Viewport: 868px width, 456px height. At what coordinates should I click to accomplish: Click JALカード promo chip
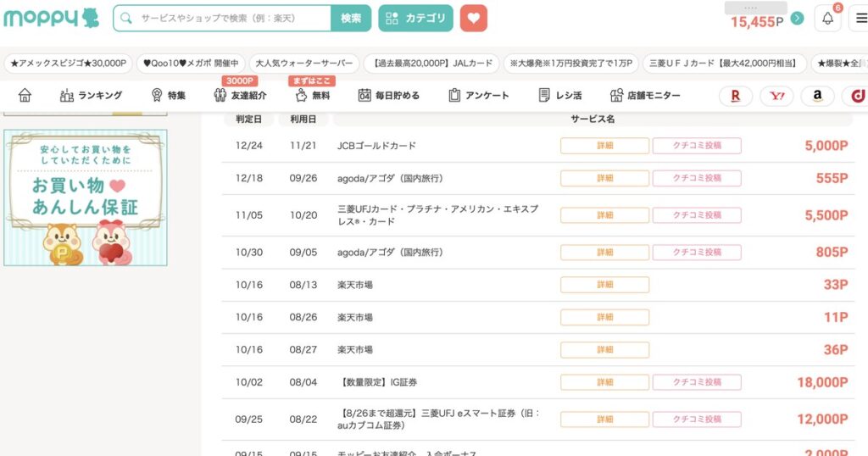click(431, 63)
